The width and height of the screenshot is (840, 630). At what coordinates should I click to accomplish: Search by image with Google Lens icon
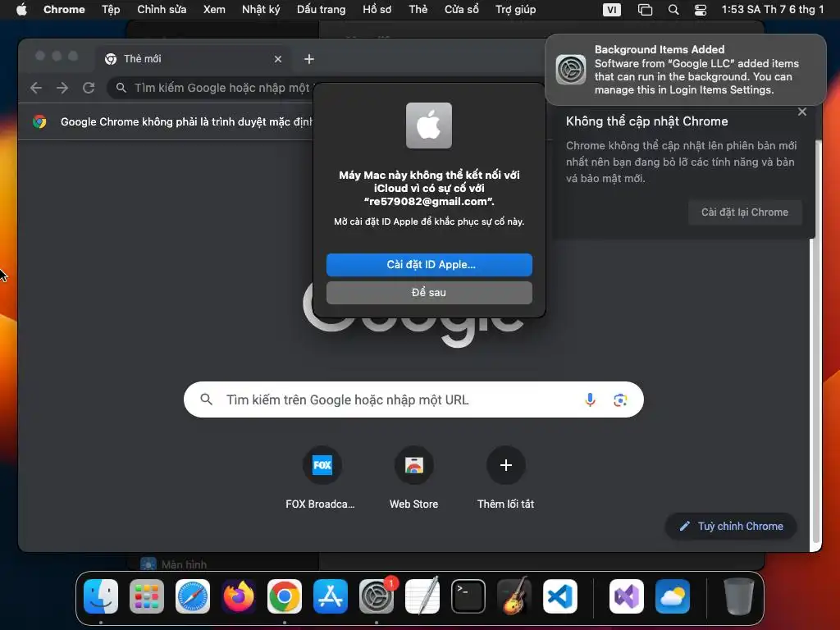(620, 399)
